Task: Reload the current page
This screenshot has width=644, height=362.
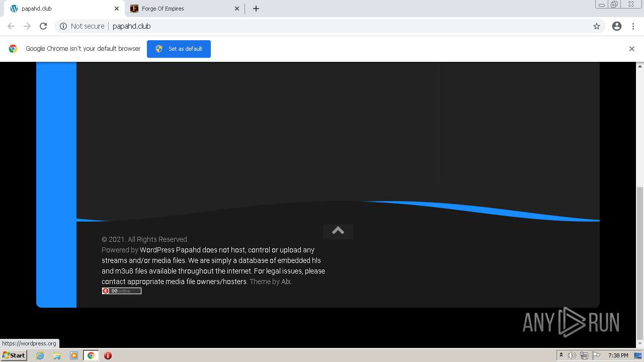Action: click(x=43, y=26)
